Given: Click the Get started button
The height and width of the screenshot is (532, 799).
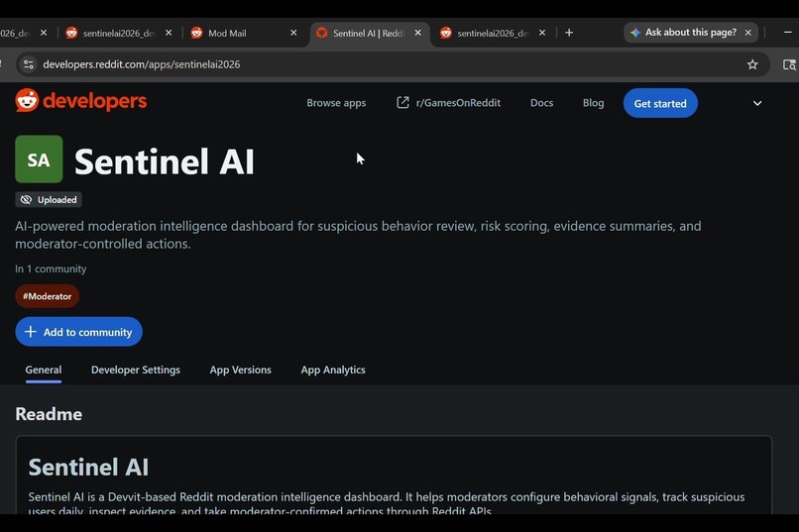Looking at the screenshot, I should click(x=660, y=103).
